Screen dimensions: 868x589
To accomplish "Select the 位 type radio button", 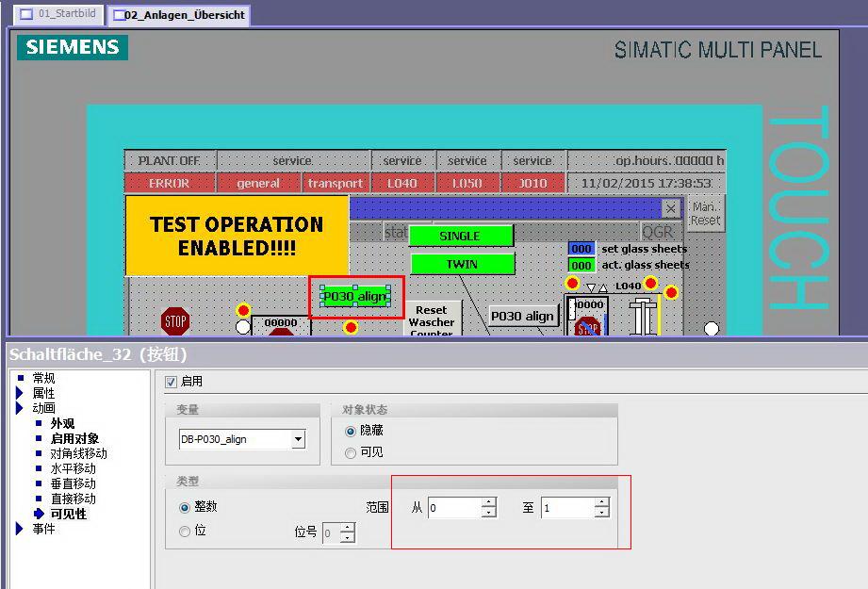I will click(x=185, y=532).
